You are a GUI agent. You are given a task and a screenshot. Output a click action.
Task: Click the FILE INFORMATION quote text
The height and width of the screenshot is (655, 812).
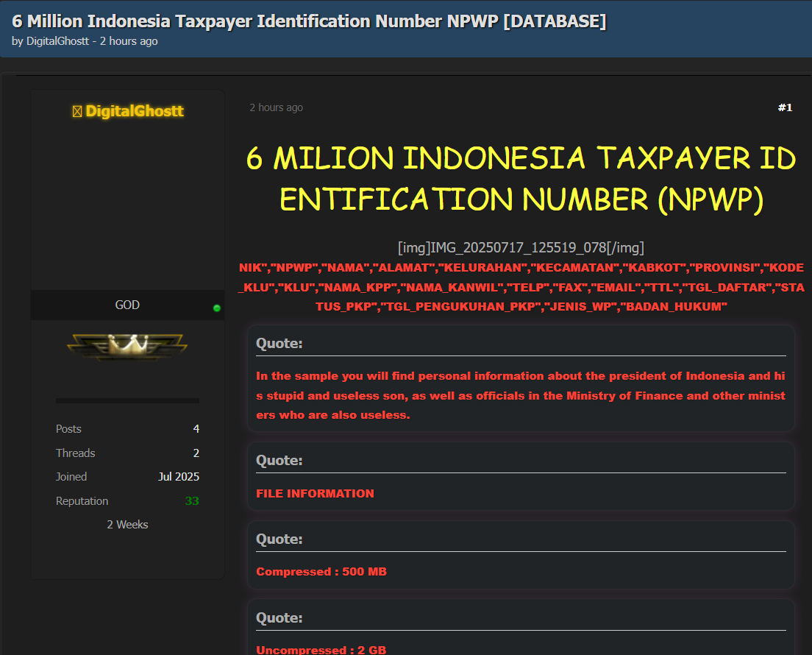tap(315, 493)
